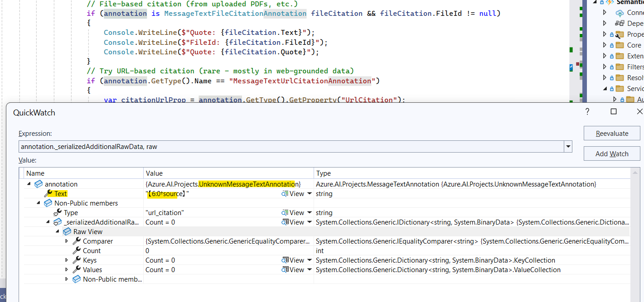Viewport: 644px width, 302px height.
Task: Collapse the Raw View node
Action: pos(58,231)
